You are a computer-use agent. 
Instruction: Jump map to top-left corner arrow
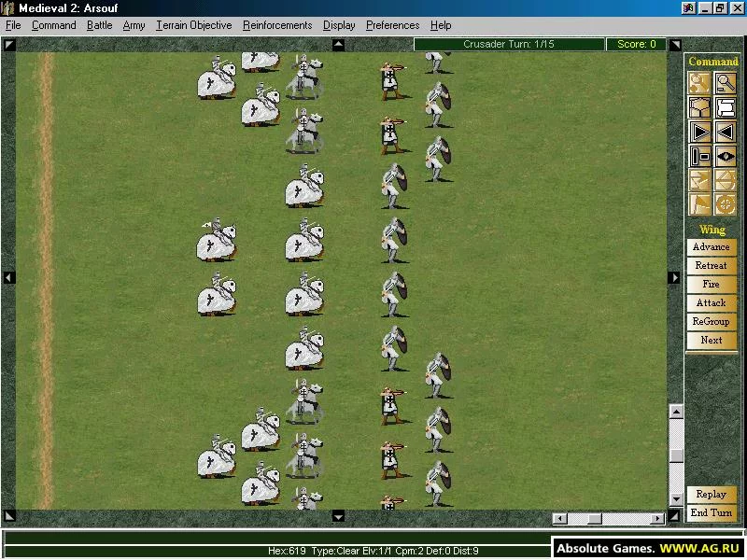9,45
